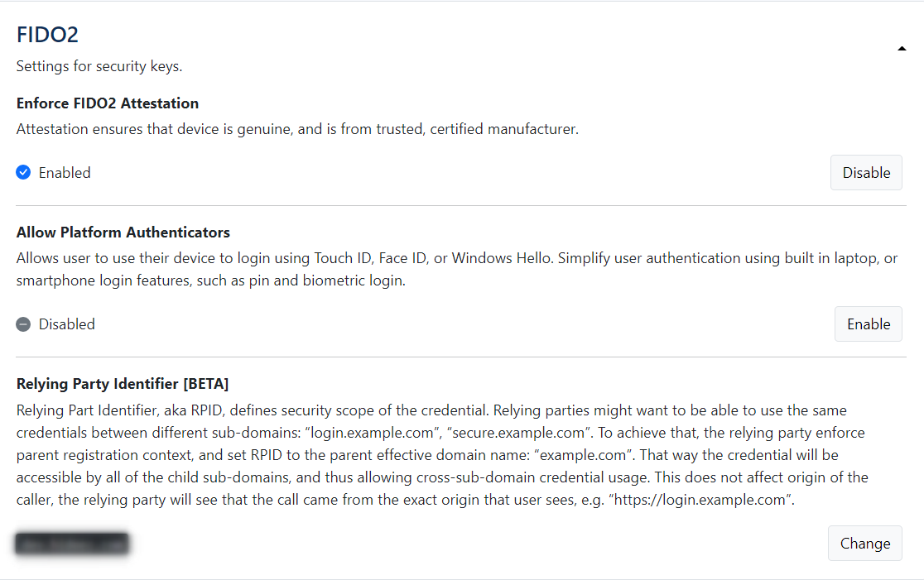924x580 pixels.
Task: Click the RPID explanation paragraph
Action: 431,455
